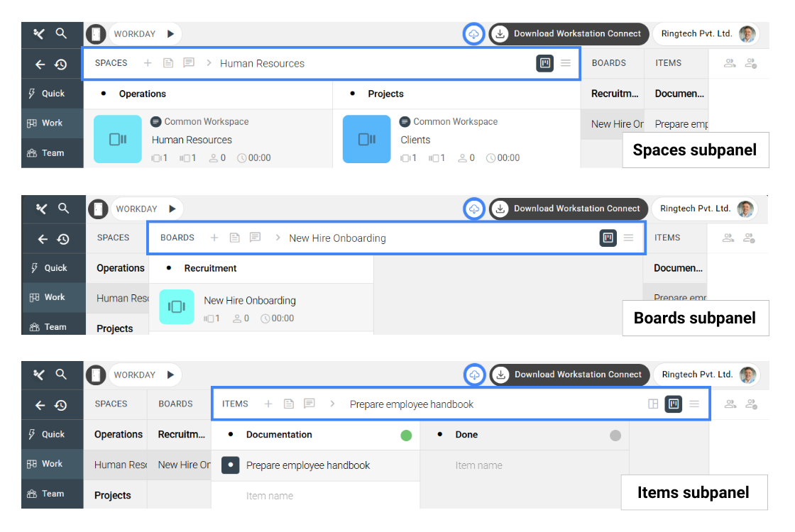Click plus icon in the Human Resources spaces header
The width and height of the screenshot is (795, 532).
coord(148,63)
